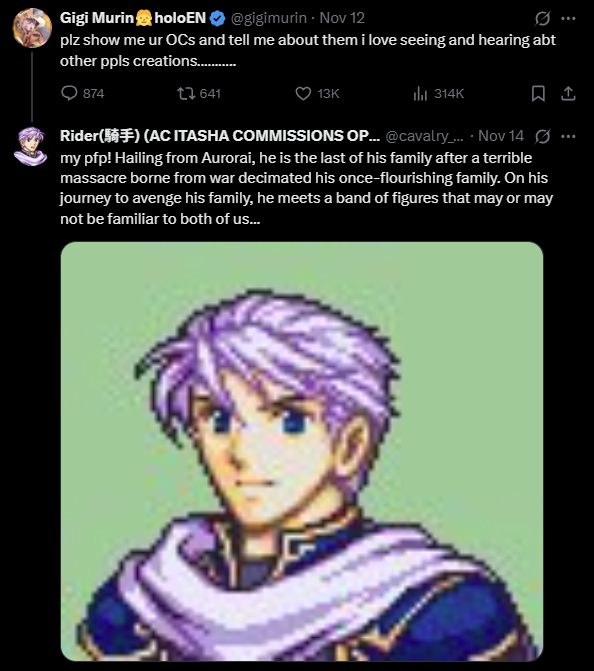
Task: Bookmark Gigi Murin's tweet
Action: pos(538,93)
